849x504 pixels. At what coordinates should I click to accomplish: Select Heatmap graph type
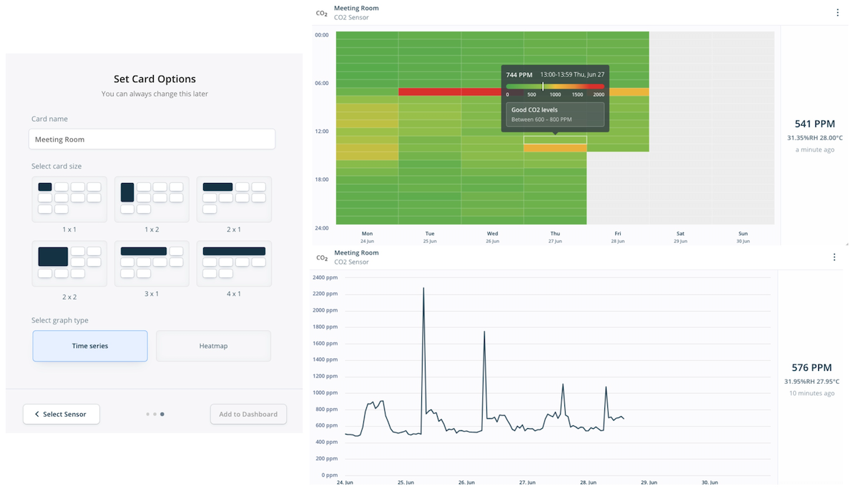pyautogui.click(x=213, y=346)
